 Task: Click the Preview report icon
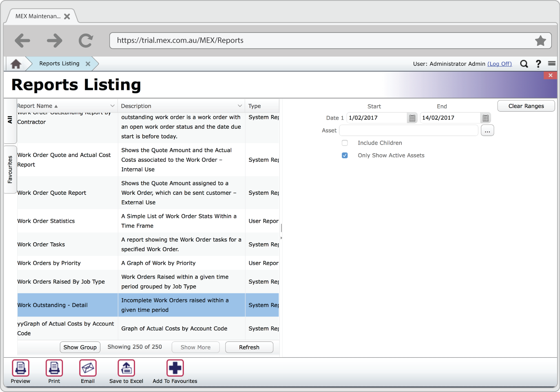pyautogui.click(x=21, y=368)
